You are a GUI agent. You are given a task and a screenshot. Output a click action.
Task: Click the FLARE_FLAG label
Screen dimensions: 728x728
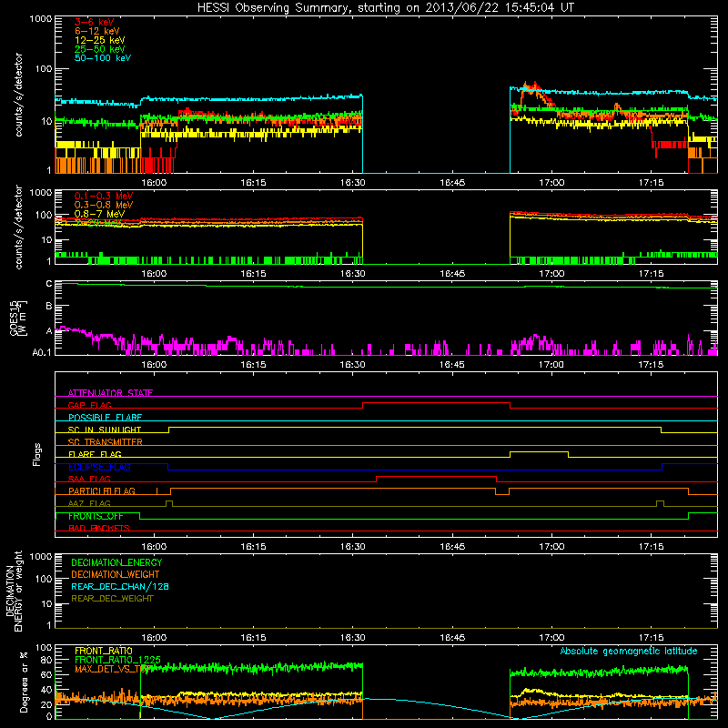click(x=95, y=454)
